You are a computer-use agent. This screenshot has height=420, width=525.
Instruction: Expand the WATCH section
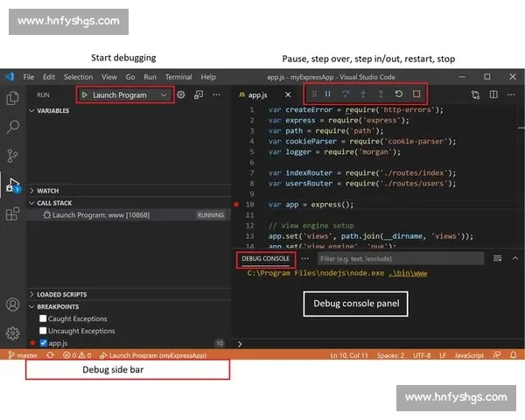(45, 191)
